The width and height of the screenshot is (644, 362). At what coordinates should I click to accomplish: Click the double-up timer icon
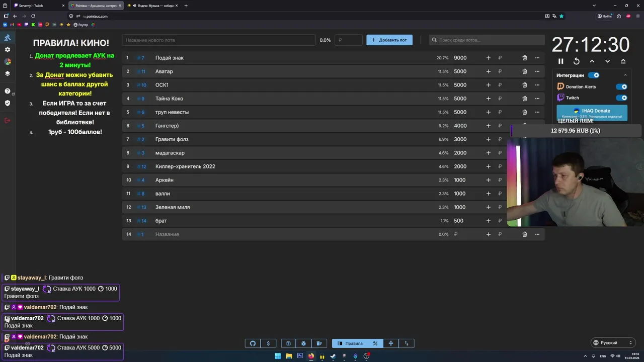pyautogui.click(x=623, y=61)
